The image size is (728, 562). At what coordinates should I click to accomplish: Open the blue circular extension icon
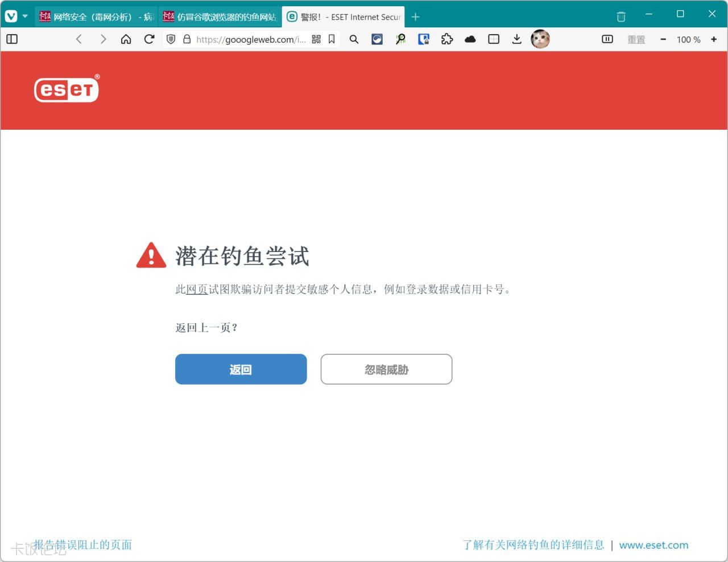click(x=377, y=39)
